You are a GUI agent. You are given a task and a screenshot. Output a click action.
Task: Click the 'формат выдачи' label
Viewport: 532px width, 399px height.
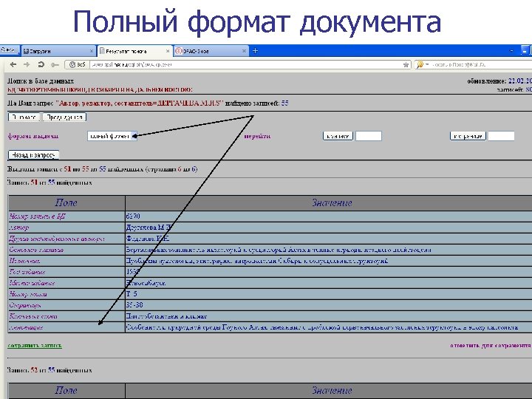tap(33, 136)
